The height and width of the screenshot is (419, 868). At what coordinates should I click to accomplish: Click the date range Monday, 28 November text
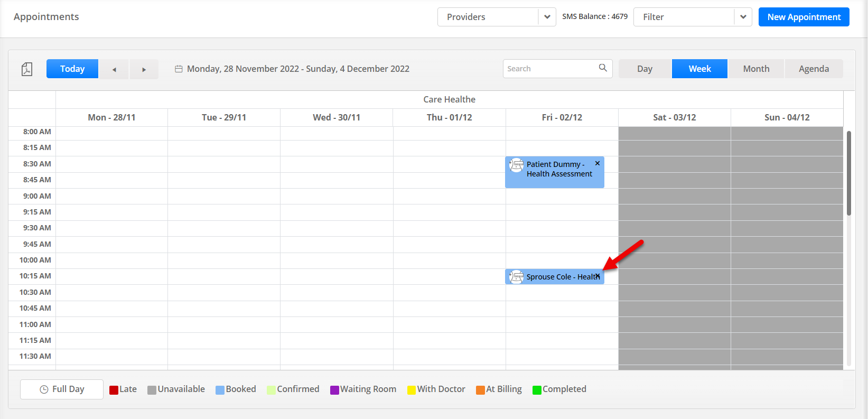pyautogui.click(x=298, y=69)
